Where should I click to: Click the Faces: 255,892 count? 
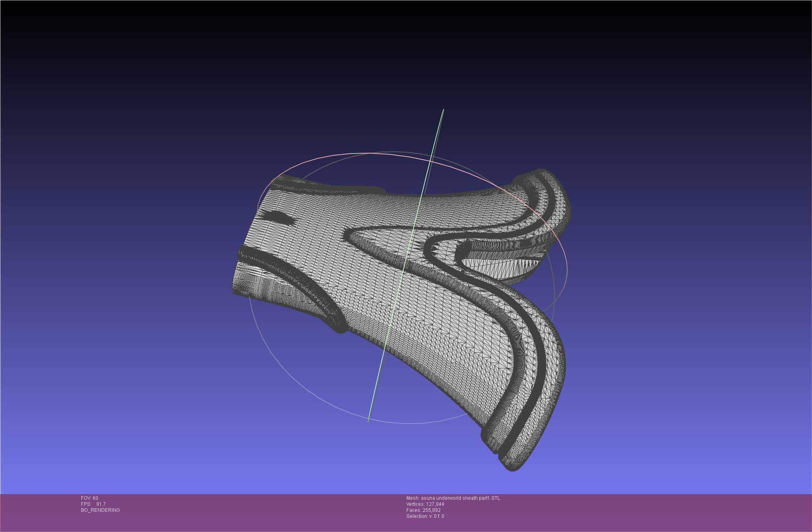423,510
